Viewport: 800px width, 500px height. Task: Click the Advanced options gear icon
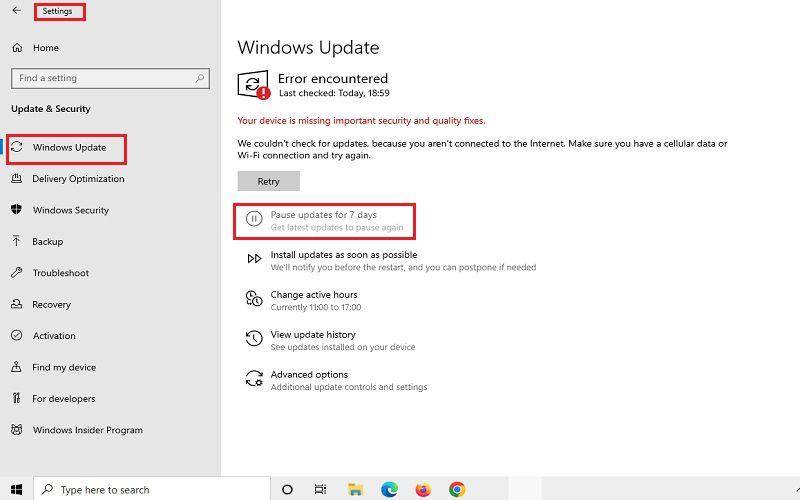tap(254, 379)
